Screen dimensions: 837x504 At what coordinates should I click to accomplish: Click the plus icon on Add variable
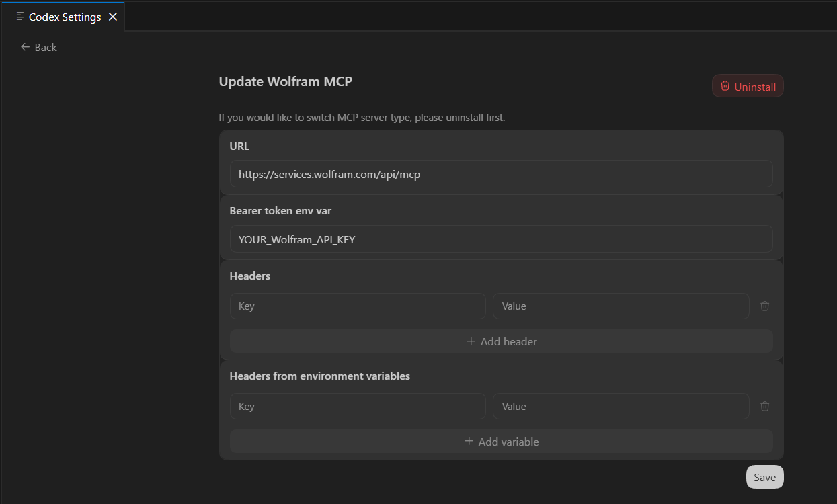coord(469,442)
